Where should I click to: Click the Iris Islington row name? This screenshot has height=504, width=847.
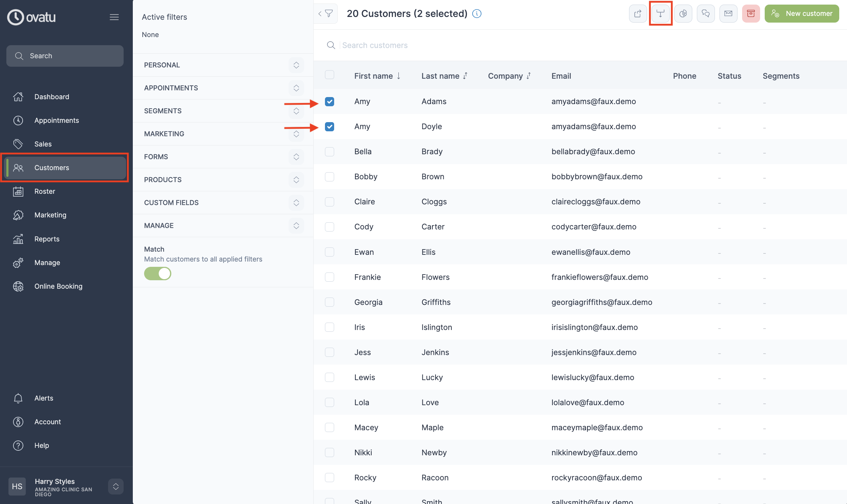360,327
